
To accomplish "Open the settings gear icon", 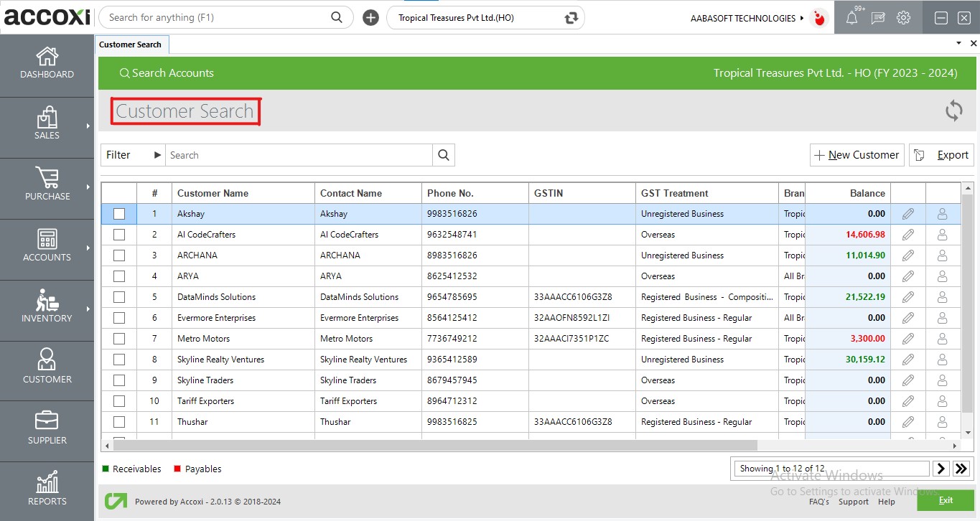I will coord(903,18).
